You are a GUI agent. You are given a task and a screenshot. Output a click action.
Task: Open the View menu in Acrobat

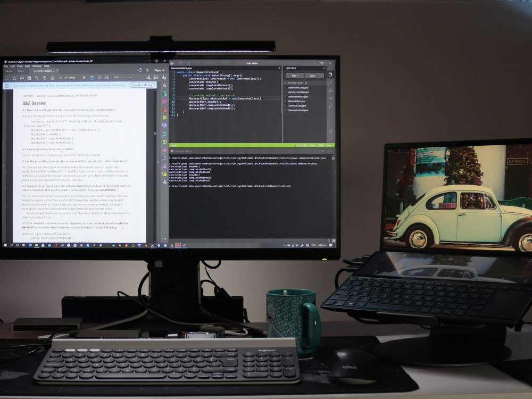pyautogui.click(x=20, y=66)
